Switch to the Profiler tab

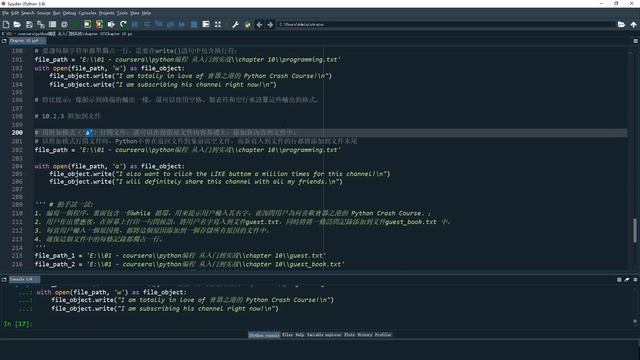point(383,335)
